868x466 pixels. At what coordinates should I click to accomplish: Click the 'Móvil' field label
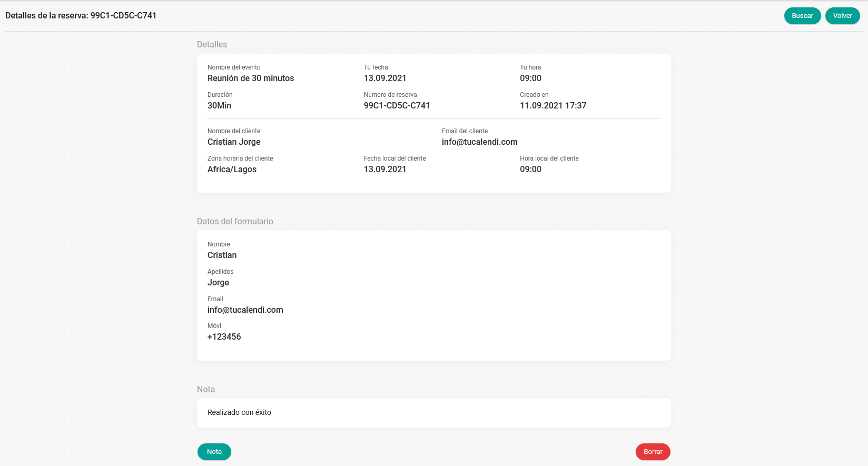coord(215,326)
